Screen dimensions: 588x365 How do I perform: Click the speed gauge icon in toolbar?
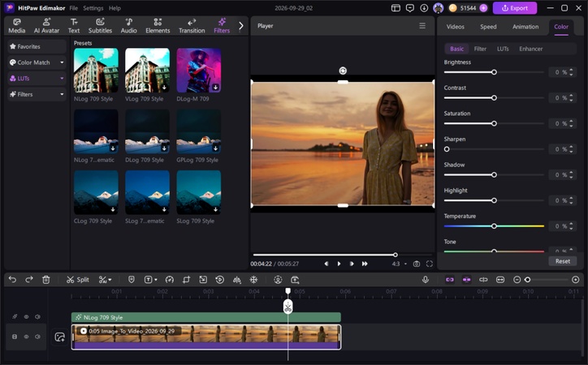click(x=170, y=280)
